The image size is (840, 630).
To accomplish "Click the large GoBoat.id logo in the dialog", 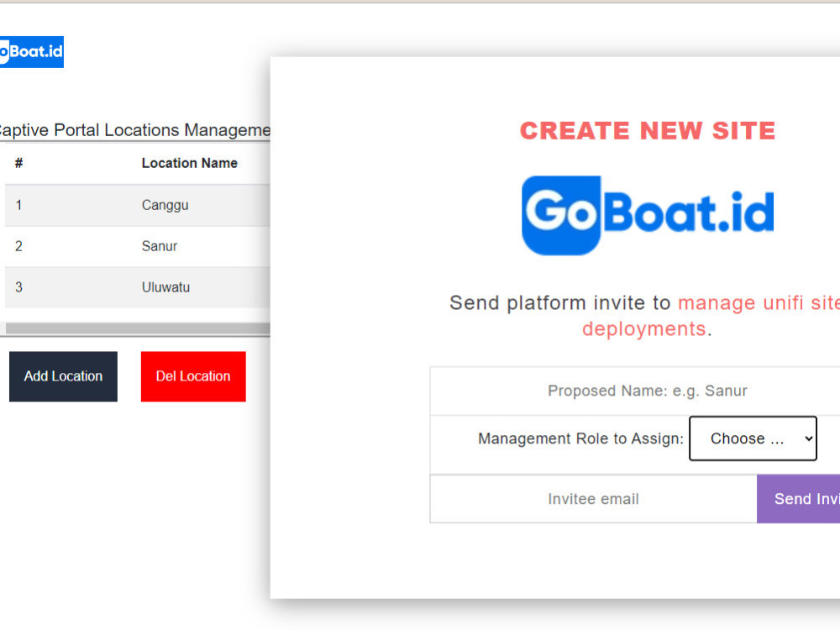I will click(x=648, y=215).
